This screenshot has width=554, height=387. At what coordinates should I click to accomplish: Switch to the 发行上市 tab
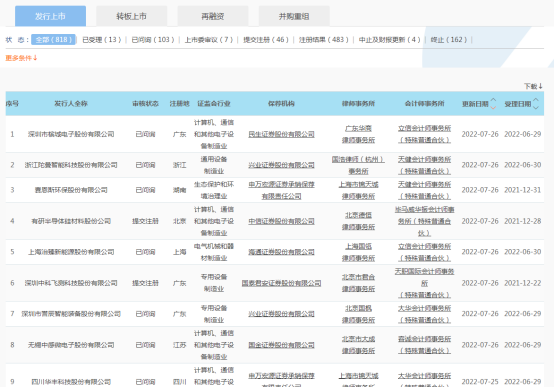point(50,16)
